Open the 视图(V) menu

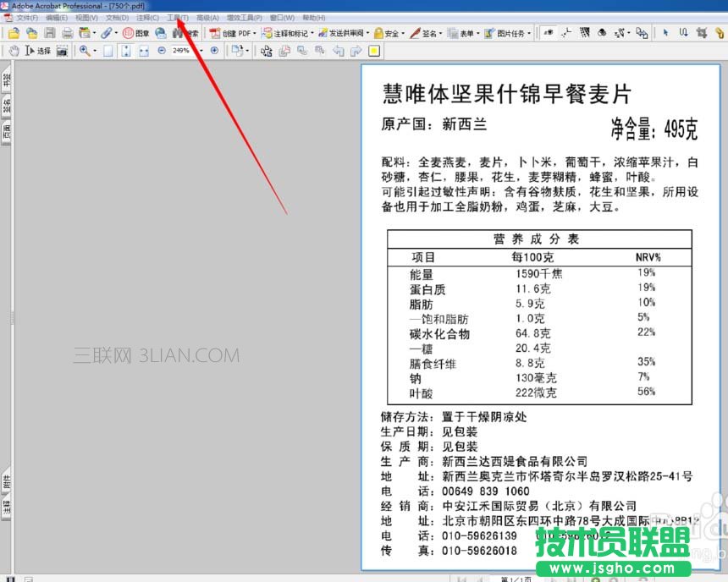pyautogui.click(x=86, y=18)
